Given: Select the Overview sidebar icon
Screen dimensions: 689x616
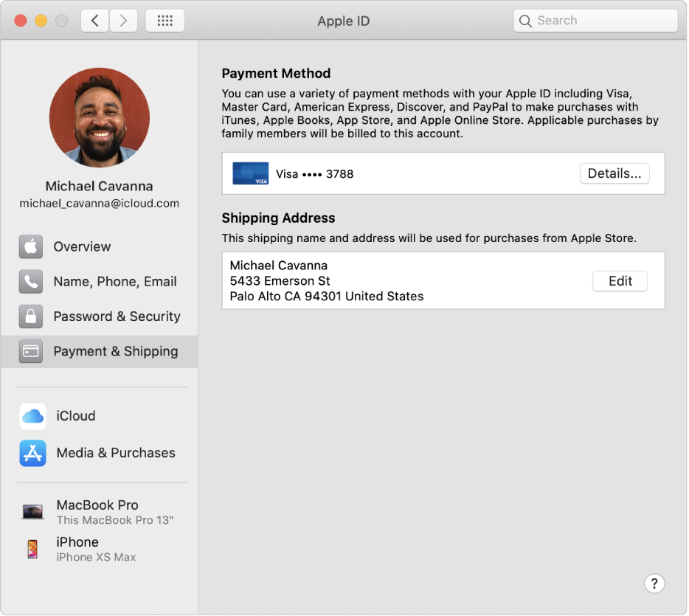Looking at the screenshot, I should [x=31, y=246].
